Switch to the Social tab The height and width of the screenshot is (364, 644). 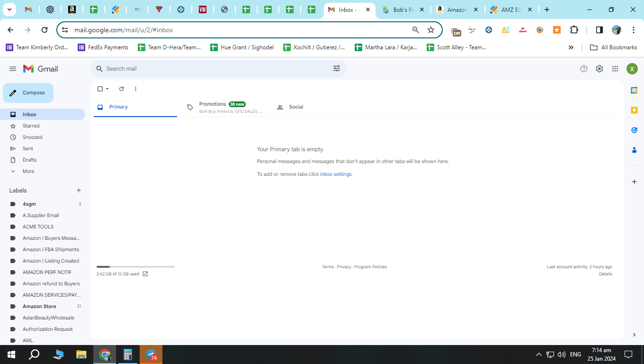[x=314, y=107]
